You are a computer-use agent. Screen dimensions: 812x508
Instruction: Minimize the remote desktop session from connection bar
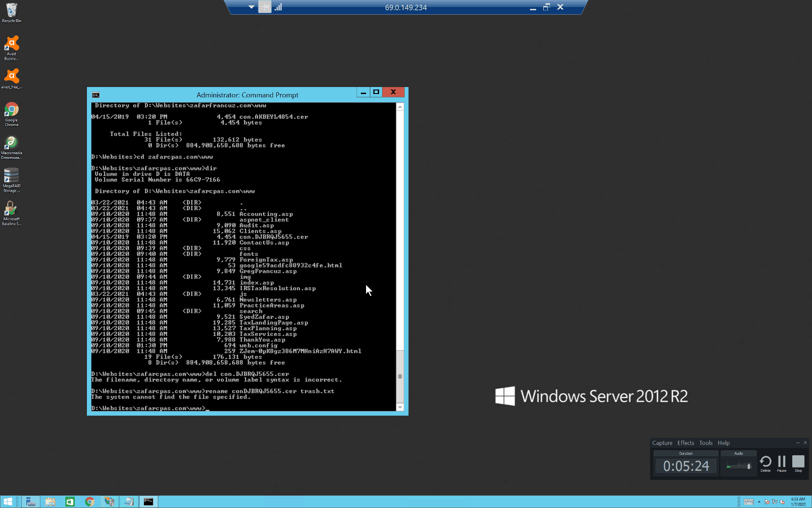coord(533,8)
